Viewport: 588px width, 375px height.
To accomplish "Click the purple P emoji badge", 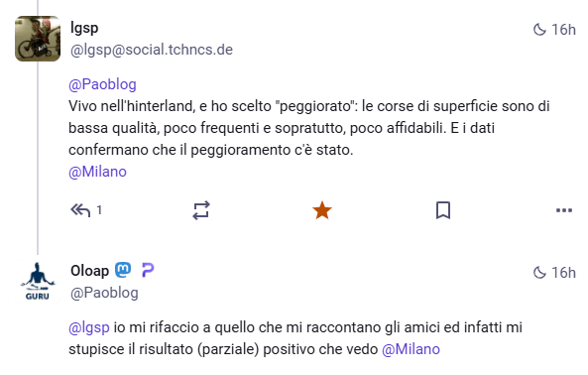I will (x=148, y=270).
